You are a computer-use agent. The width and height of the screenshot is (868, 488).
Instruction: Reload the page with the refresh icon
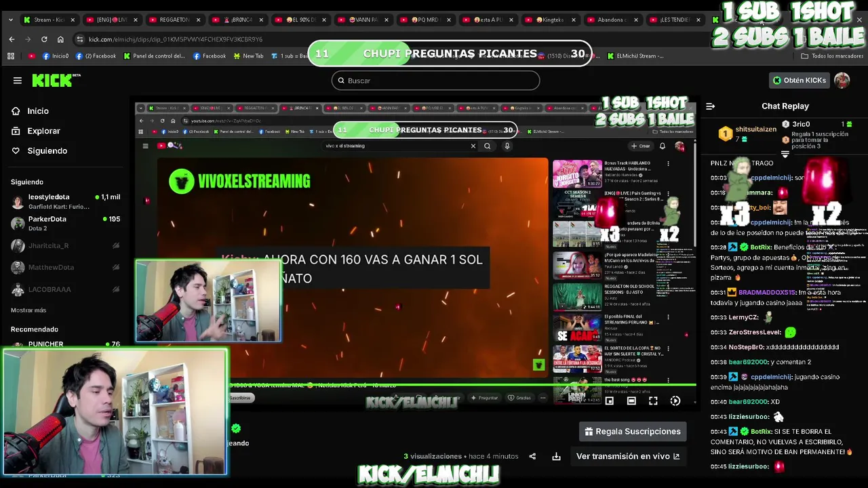point(44,39)
